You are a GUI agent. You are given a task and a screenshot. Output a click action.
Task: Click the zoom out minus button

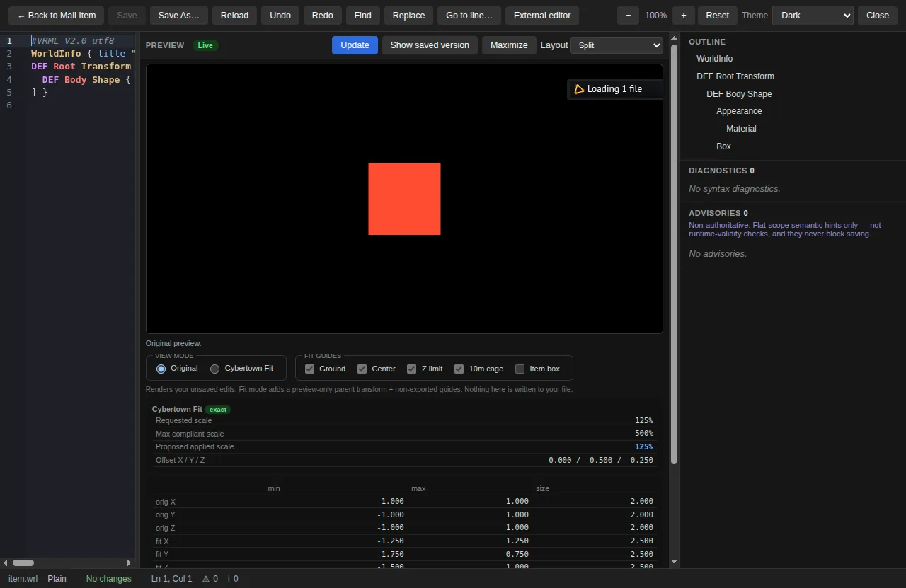click(628, 16)
